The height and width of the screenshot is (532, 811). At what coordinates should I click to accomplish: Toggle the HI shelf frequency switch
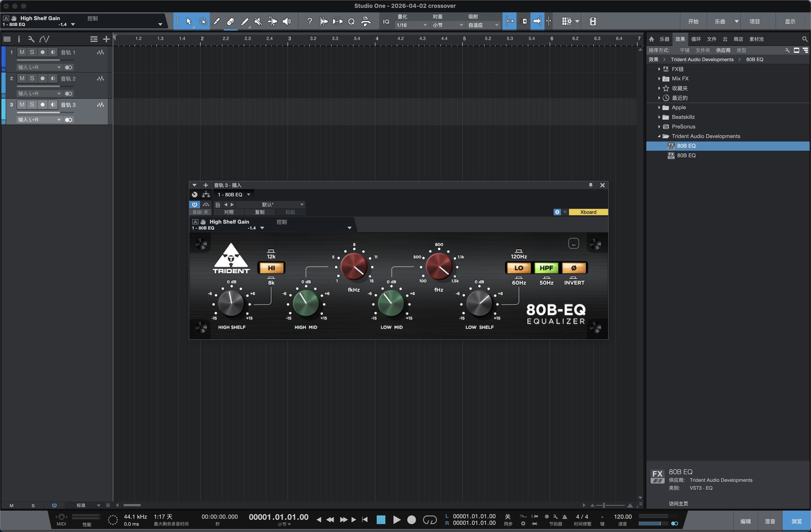coord(271,268)
